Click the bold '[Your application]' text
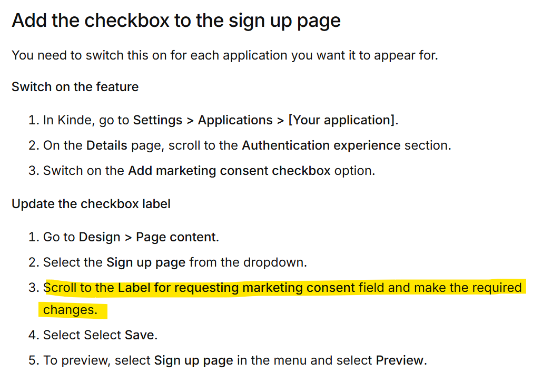Viewport: 542px width, 392px height. click(x=341, y=120)
